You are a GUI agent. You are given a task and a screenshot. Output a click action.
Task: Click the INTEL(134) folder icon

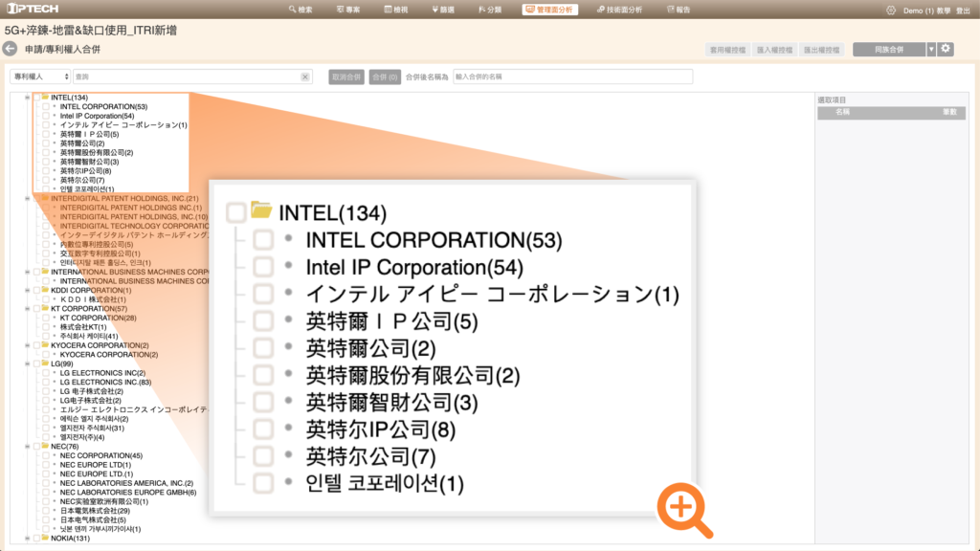tap(45, 97)
